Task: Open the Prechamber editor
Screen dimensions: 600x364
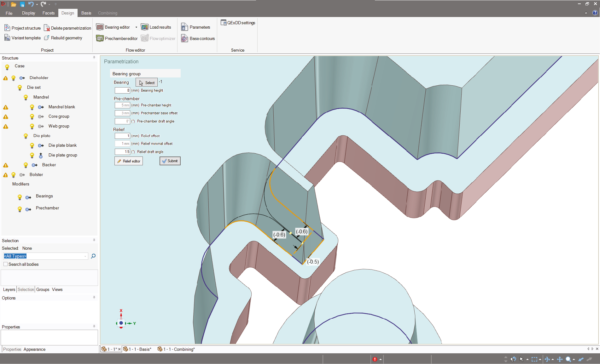Action: (x=117, y=38)
